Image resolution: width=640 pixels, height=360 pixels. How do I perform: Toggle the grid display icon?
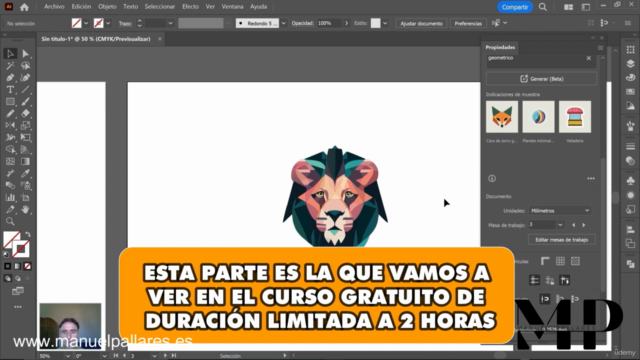pyautogui.click(x=560, y=261)
